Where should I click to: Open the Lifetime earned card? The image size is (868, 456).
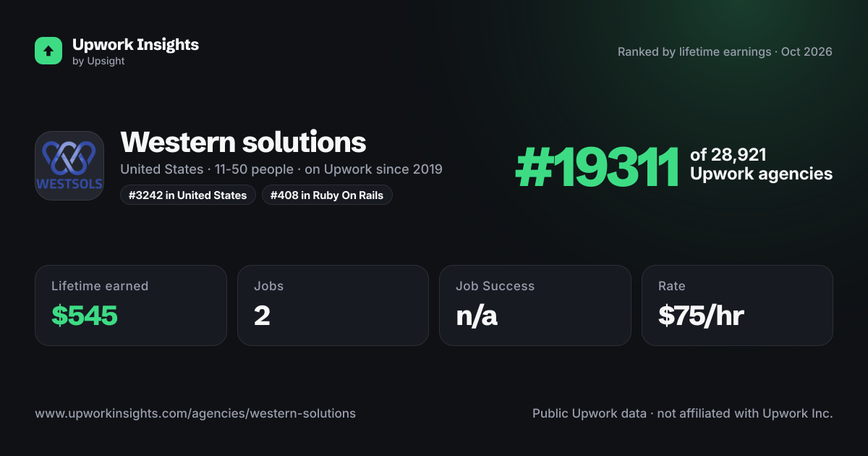(x=131, y=305)
